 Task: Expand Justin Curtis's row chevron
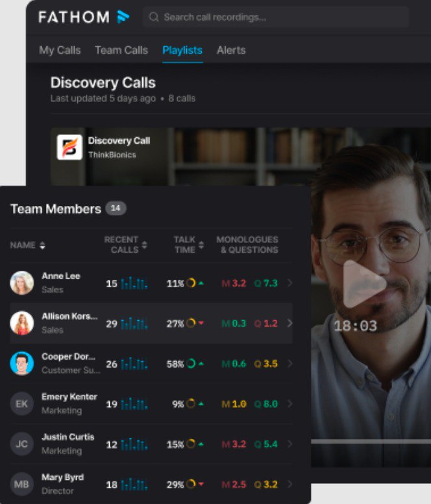coord(289,444)
